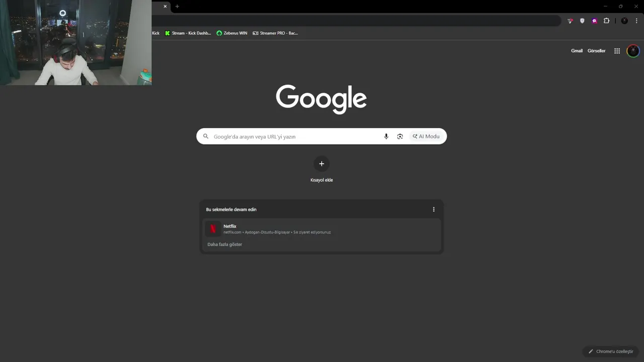Open AI Modu search

pyautogui.click(x=426, y=136)
